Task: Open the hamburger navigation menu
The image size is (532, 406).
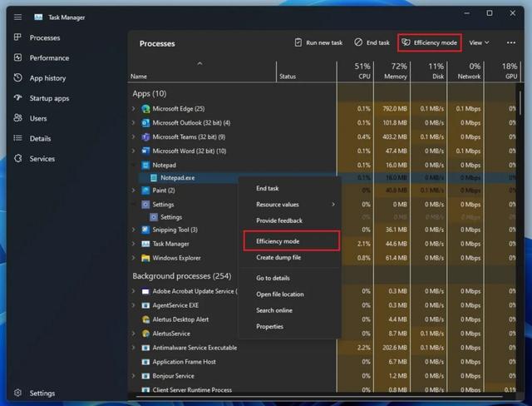Action: tap(17, 17)
